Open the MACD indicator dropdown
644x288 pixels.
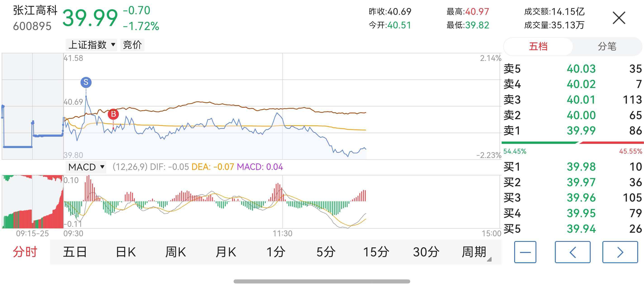pos(86,167)
